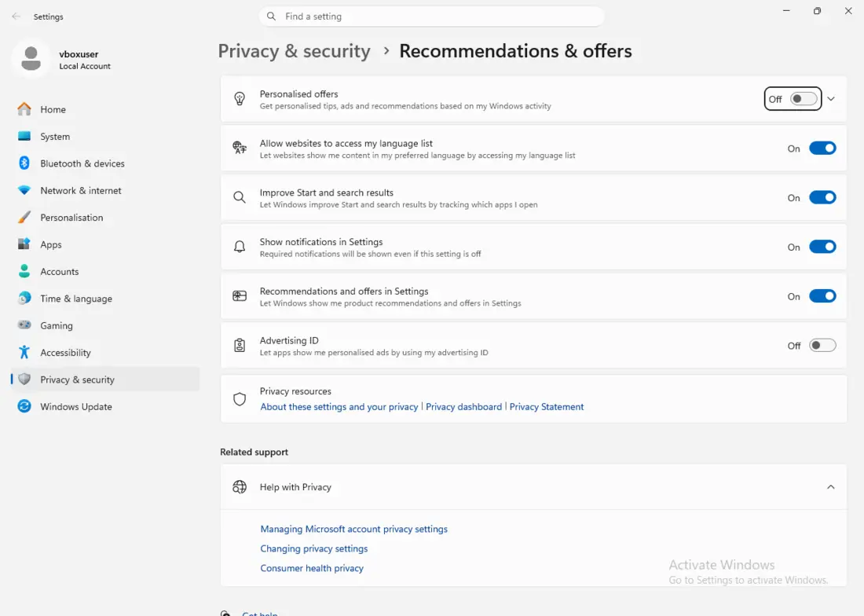The height and width of the screenshot is (616, 864).
Task: Disable Recommendations and offers in Settings toggle
Action: point(822,296)
